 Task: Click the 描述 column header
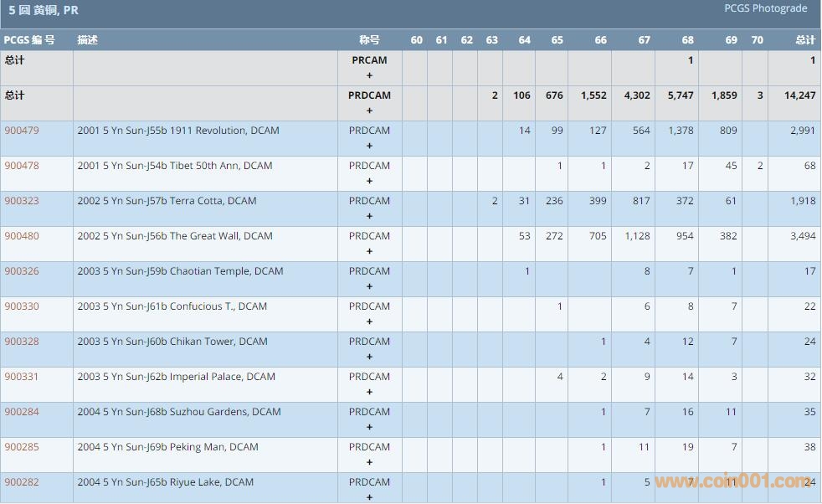pos(88,40)
